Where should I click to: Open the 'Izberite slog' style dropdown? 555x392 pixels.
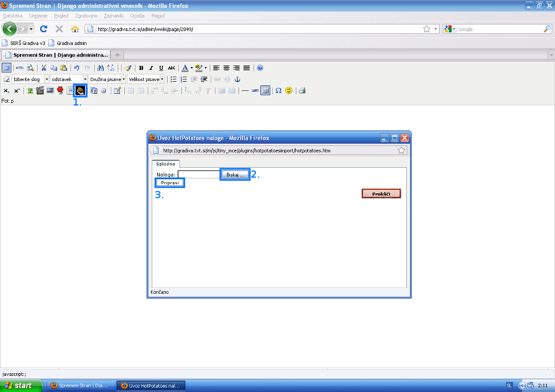31,79
